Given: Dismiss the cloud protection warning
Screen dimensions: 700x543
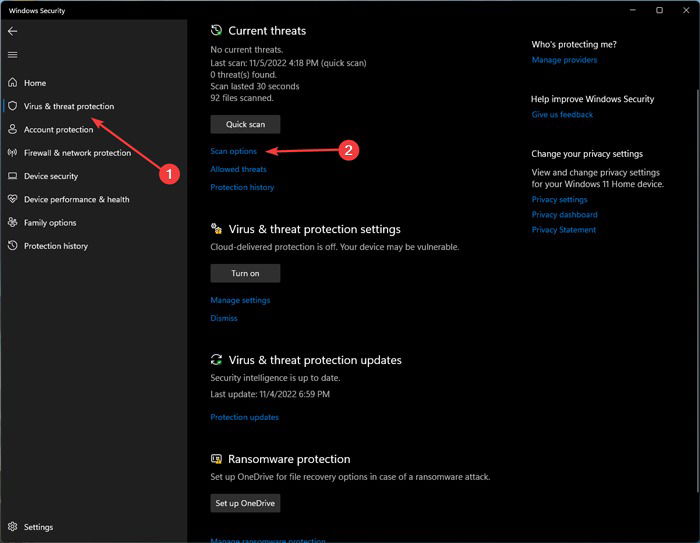Looking at the screenshot, I should tap(224, 318).
